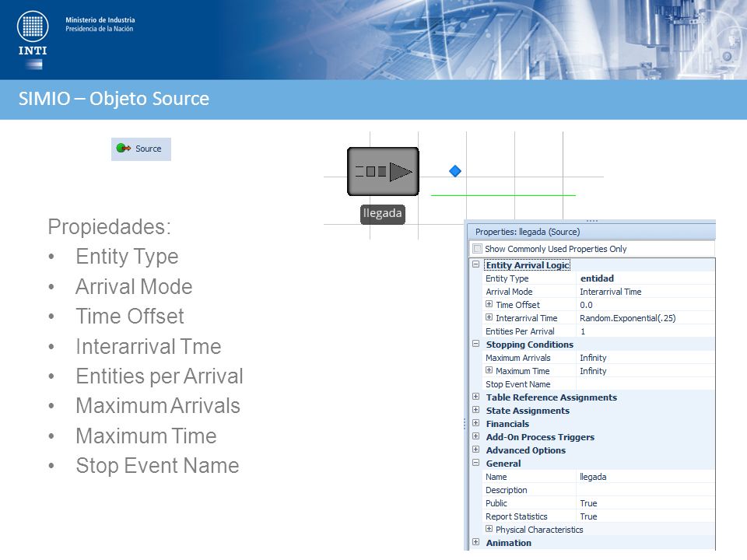Expand Physical Characteristics property
747x560 pixels.
(x=489, y=529)
